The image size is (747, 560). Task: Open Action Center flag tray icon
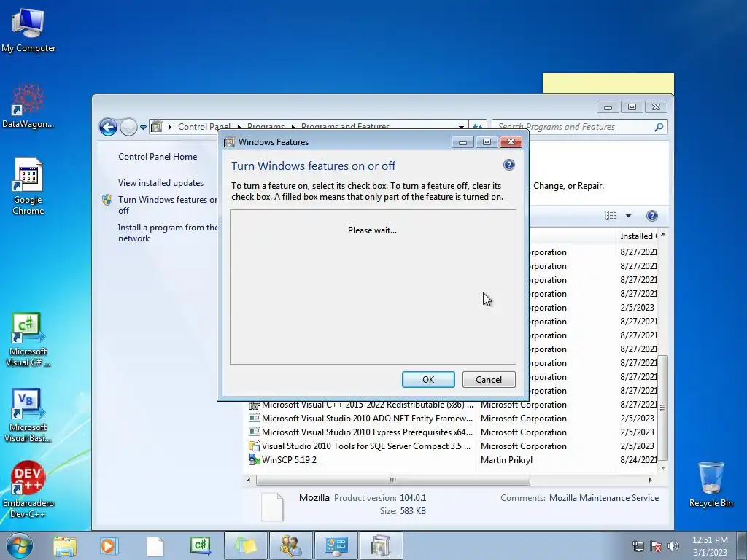[656, 546]
